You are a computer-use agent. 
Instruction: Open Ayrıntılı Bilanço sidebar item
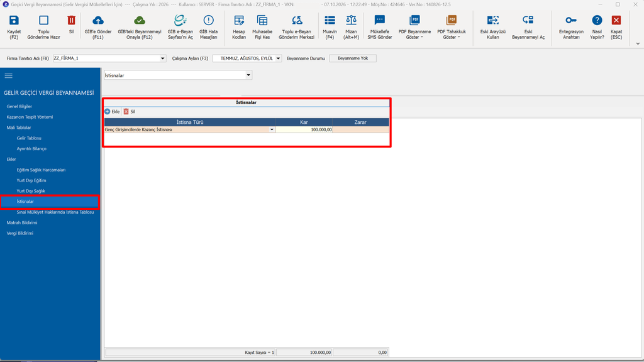[31, 149]
